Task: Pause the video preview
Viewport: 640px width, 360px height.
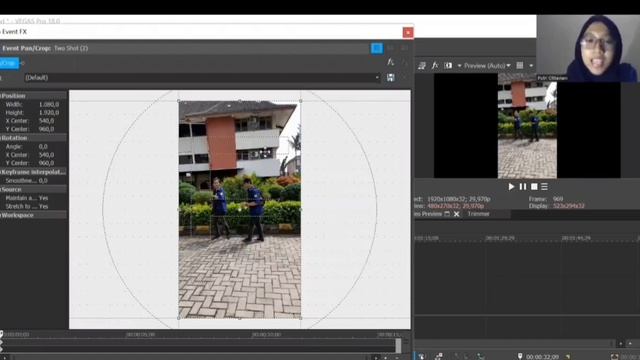Action: (522, 187)
